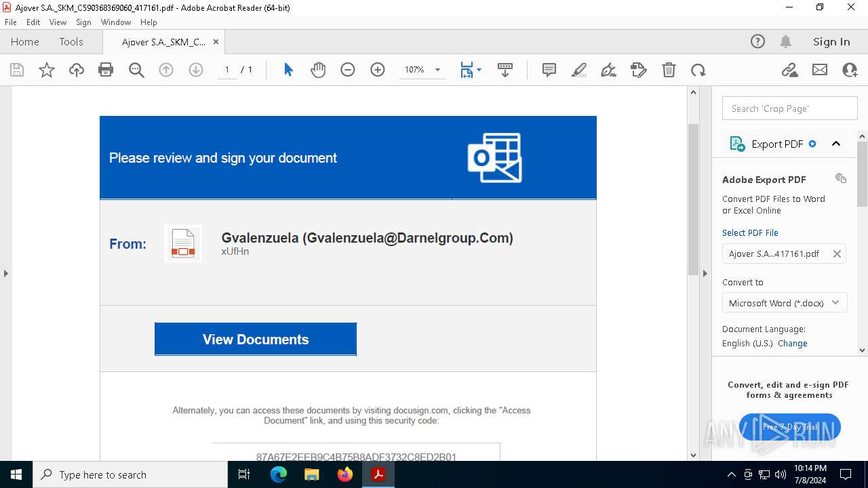Open Firefox from taskbar
Viewport: 868px width, 488px height.
344,474
